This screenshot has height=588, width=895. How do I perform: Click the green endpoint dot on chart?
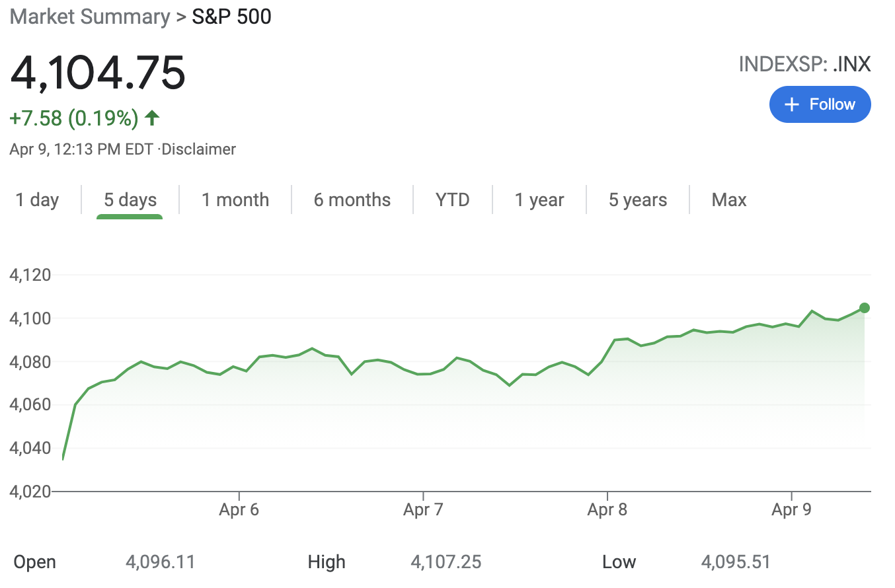864,308
